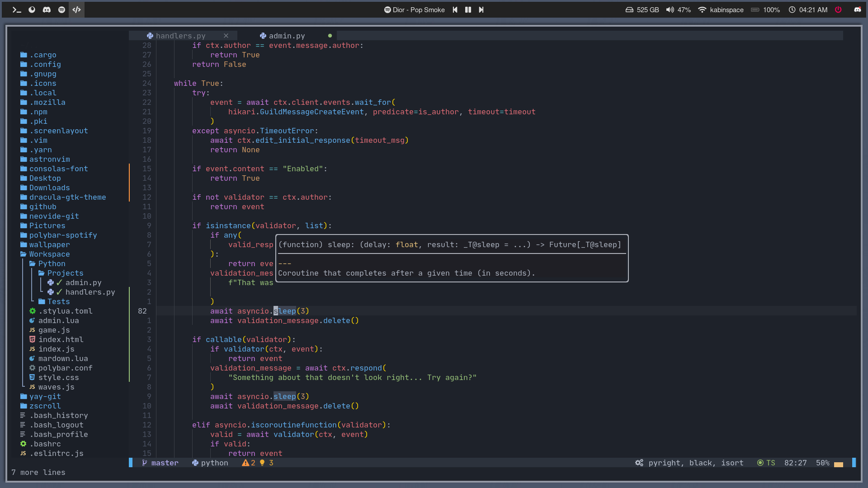The height and width of the screenshot is (488, 868).
Task: Skip to next Spotify track
Action: point(481,9)
